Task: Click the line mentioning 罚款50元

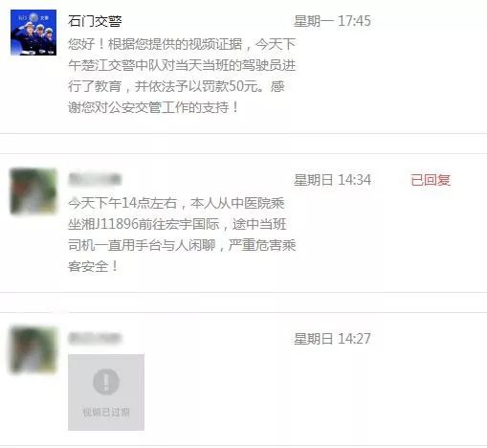Action: (176, 86)
